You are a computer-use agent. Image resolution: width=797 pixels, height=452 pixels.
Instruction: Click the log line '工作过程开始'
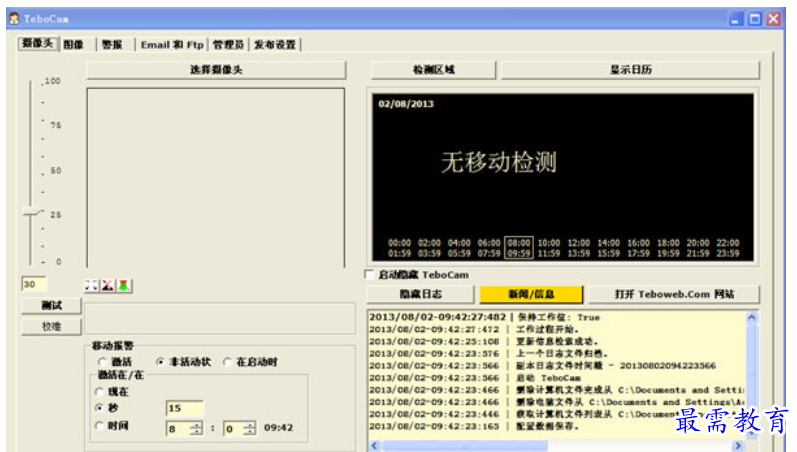coord(474,329)
